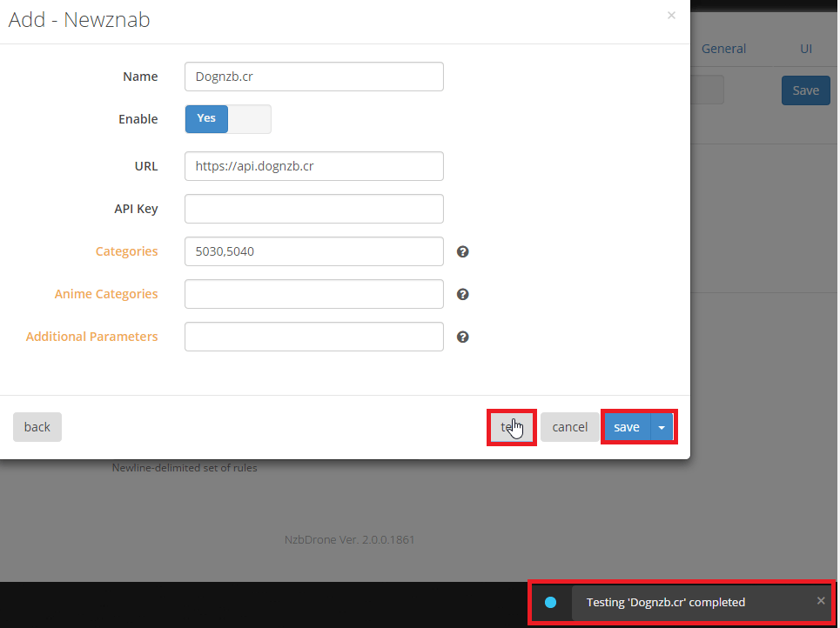Viewport: 840px width, 628px height.
Task: Focus the Anime Categories text box
Action: [314, 294]
